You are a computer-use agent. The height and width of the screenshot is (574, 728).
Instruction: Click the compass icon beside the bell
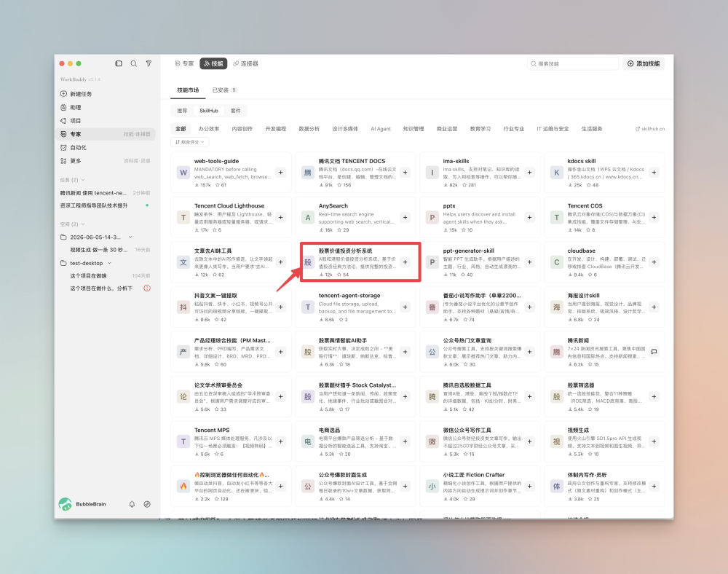tap(147, 504)
